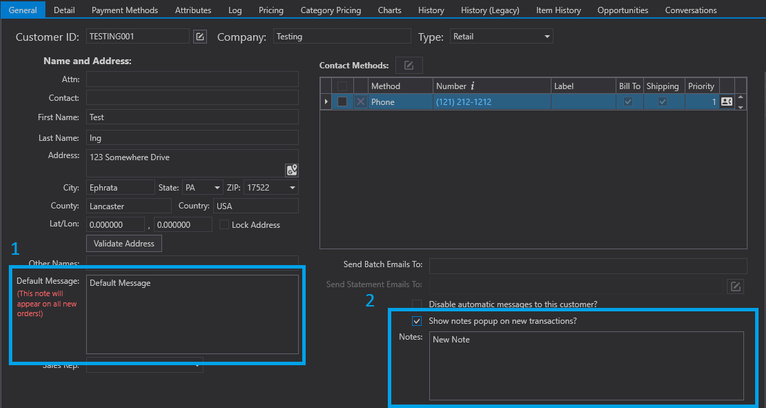Toggle Bill To checkbox in Phone row
This screenshot has height=408, width=766.
(x=628, y=102)
